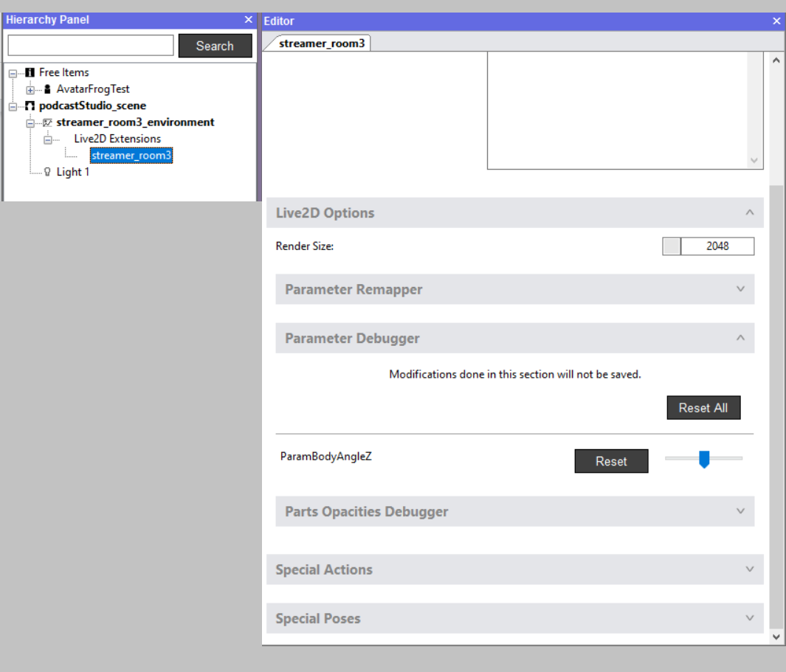Screen dimensions: 786x672
Task: Click the Search button in Hierarchy Panel
Action: [x=215, y=46]
